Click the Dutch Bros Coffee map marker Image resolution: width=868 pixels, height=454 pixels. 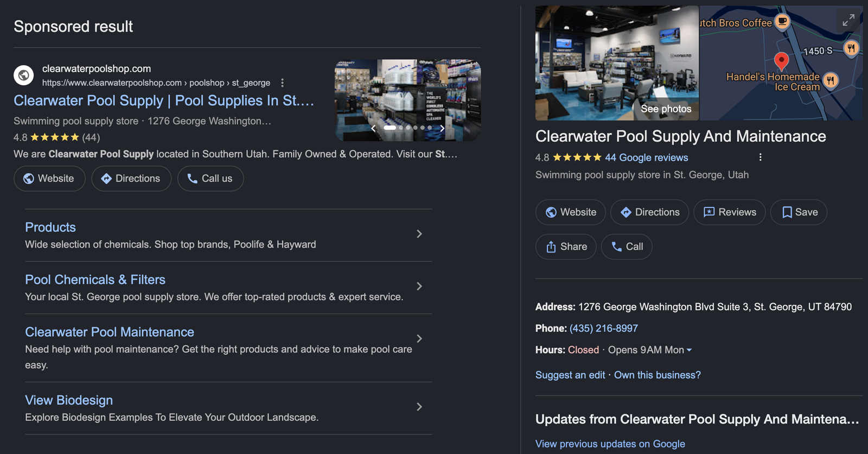[x=782, y=22]
